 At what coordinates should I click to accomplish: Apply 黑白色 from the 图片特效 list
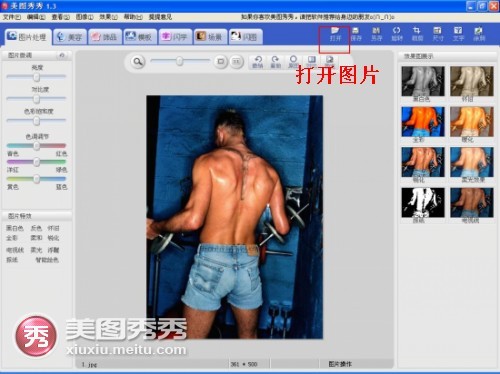(x=14, y=228)
